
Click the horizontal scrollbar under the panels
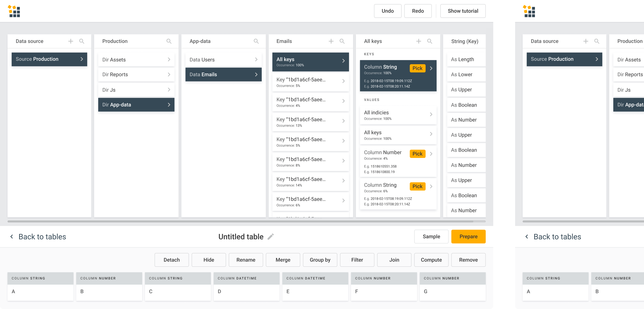240,221
